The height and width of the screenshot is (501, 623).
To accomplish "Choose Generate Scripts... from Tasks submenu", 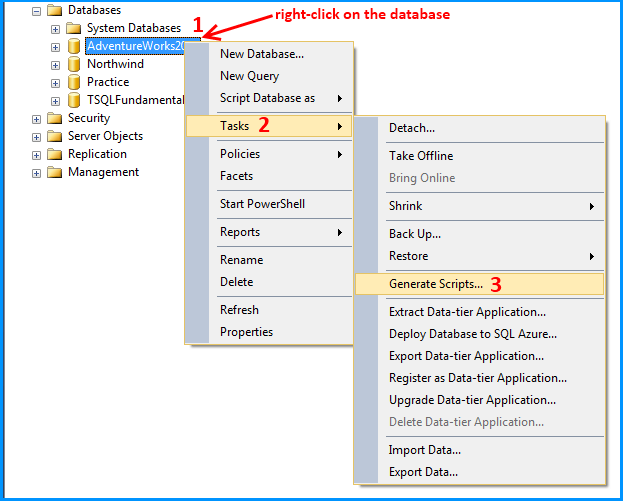I will click(436, 284).
